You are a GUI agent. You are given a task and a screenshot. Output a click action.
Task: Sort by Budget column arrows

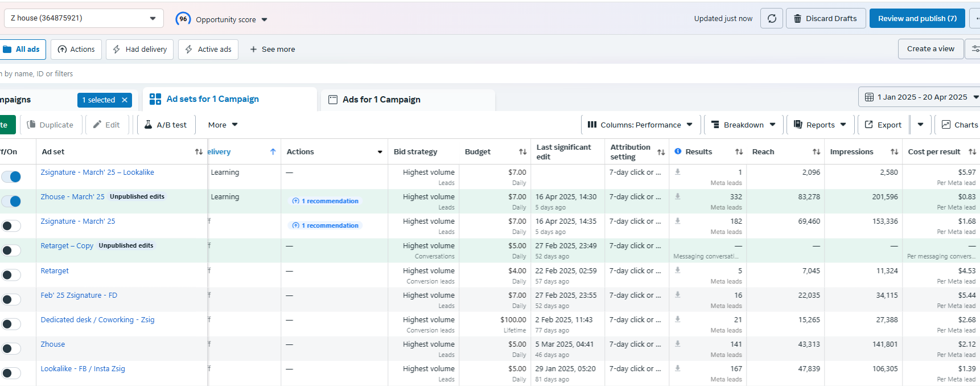pyautogui.click(x=522, y=152)
